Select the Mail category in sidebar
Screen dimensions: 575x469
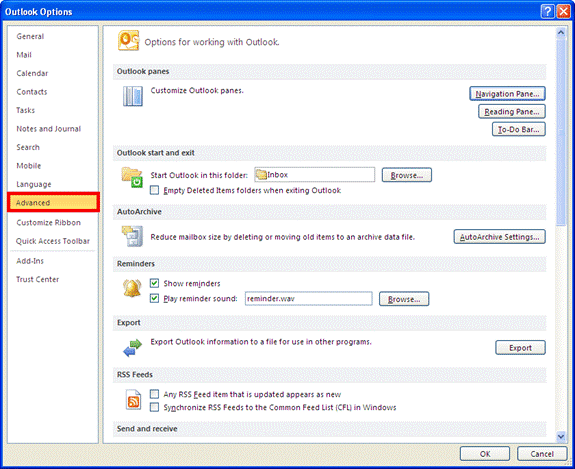(x=24, y=55)
